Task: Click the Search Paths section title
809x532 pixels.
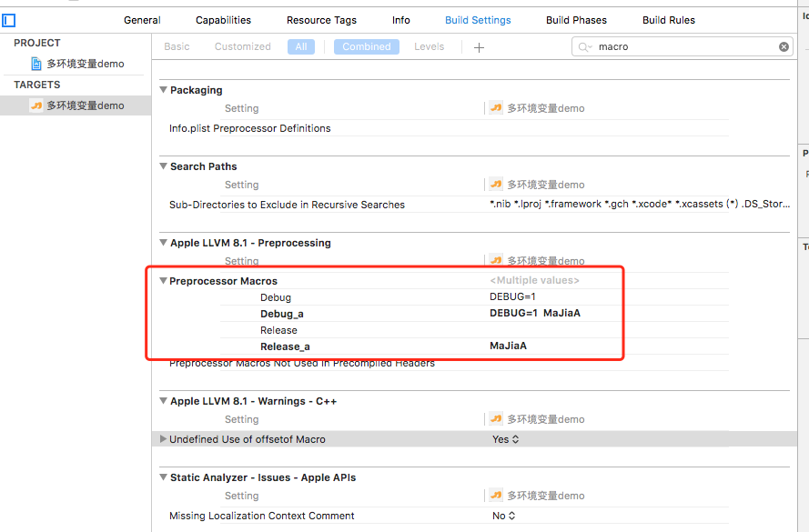Action: tap(203, 166)
